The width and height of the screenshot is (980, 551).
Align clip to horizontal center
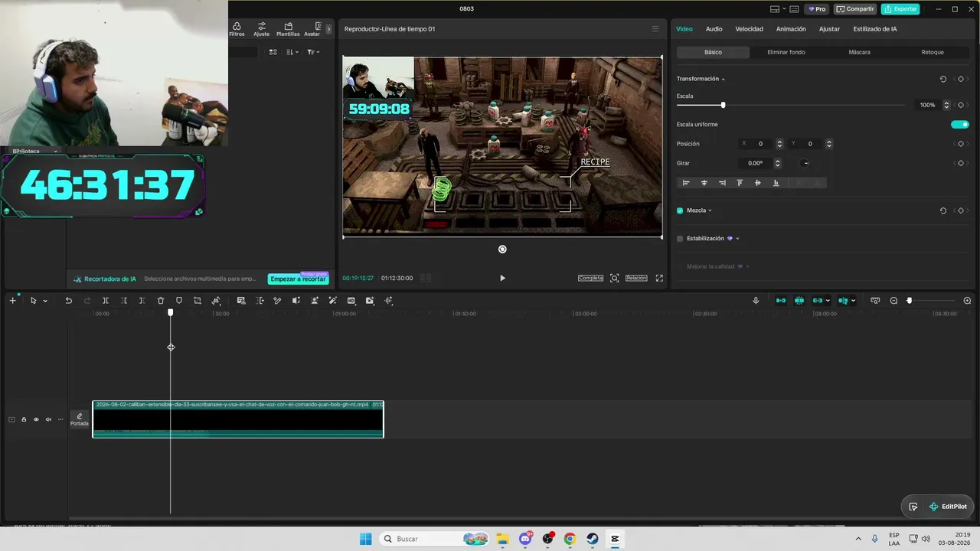(704, 183)
